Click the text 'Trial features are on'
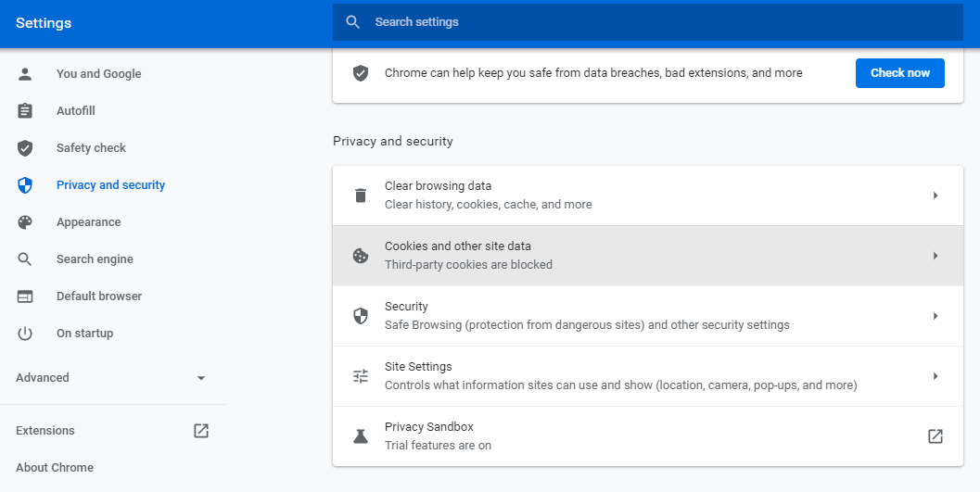This screenshot has height=492, width=980. [439, 446]
